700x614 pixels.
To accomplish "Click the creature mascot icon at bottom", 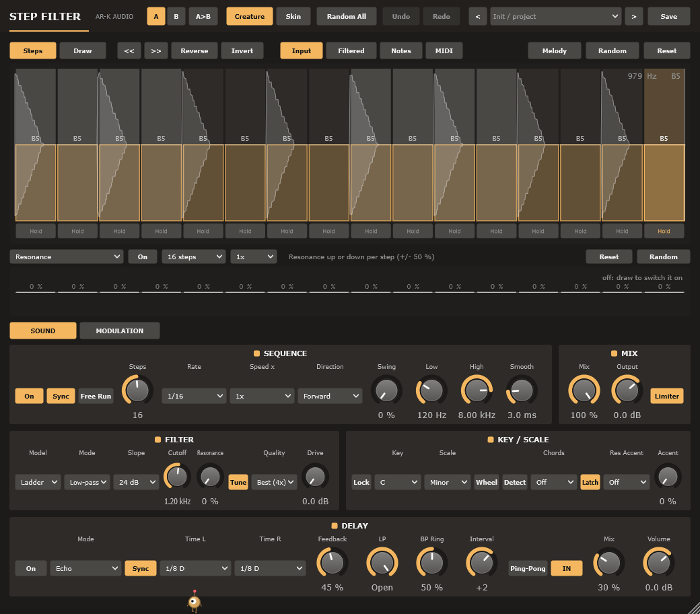I will (x=195, y=601).
